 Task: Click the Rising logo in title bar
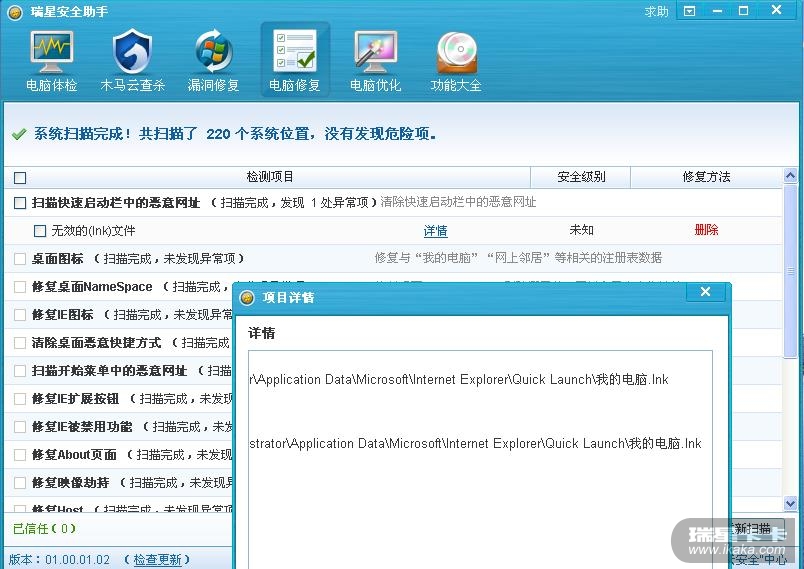coord(15,11)
